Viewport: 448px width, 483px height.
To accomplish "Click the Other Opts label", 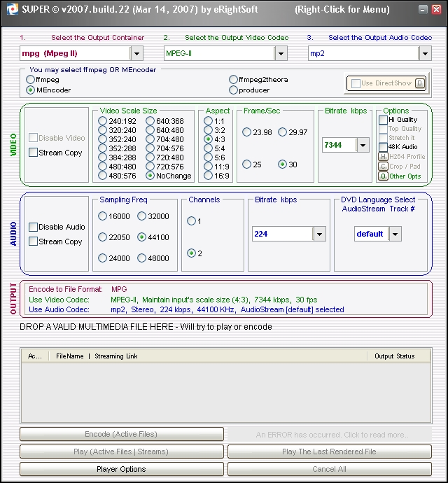I will 405,176.
